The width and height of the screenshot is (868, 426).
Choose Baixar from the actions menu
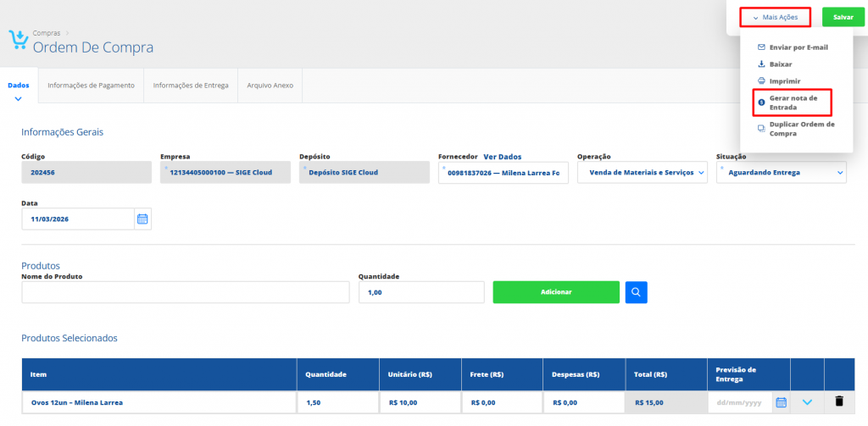tap(781, 64)
